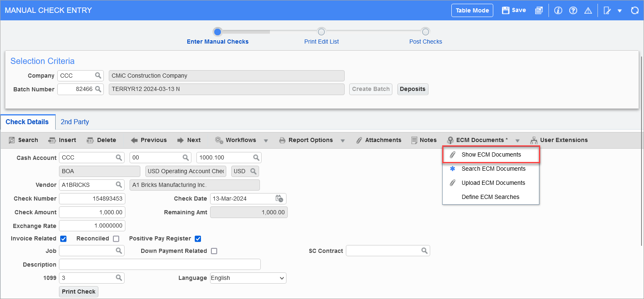
Task: Go to Previous record
Action: click(x=149, y=140)
